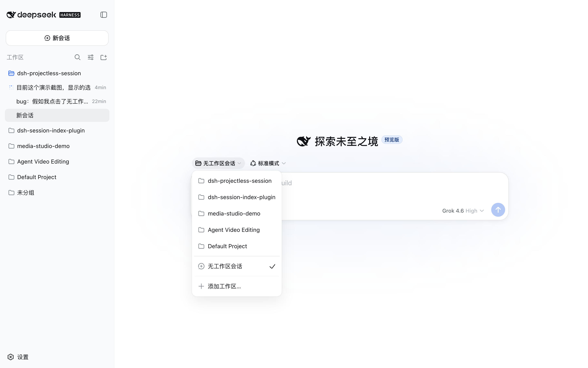Click 添加工作区... in the dropdown menu
This screenshot has height=368, width=588.
tap(237, 286)
